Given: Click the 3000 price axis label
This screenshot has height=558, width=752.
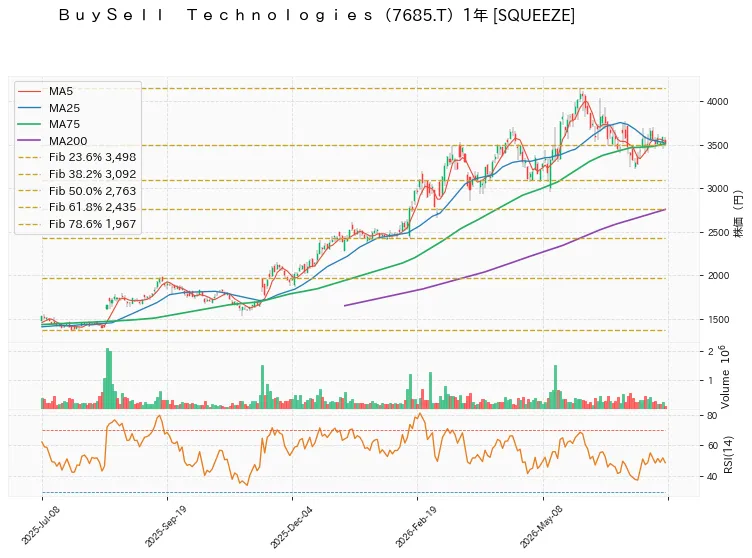Looking at the screenshot, I should click(717, 189).
